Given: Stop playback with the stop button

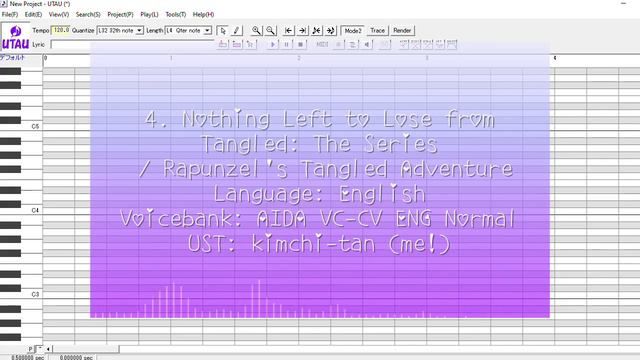Looking at the screenshot, I should coord(300,44).
